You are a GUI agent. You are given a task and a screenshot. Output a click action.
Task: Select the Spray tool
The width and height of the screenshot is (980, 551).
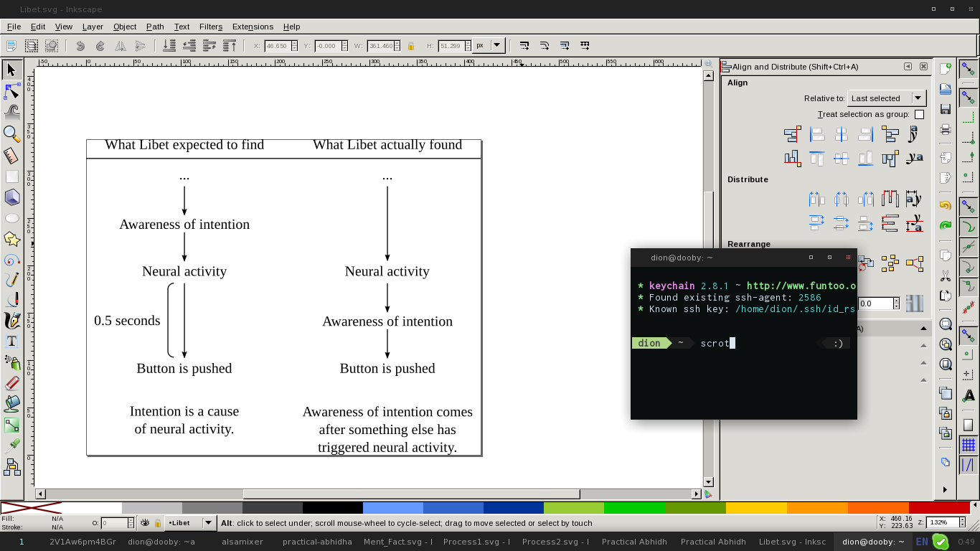11,362
